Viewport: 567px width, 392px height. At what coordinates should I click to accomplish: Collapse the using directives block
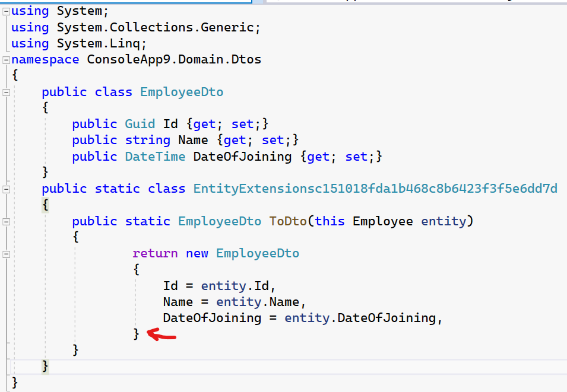coord(6,11)
